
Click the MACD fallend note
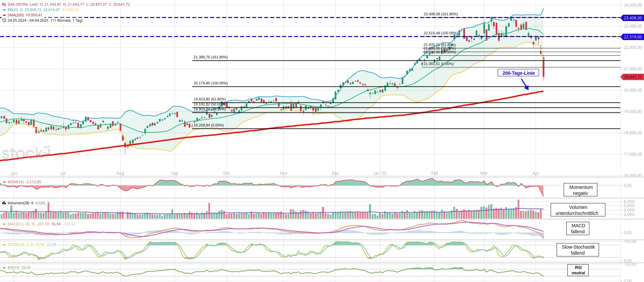click(x=578, y=229)
